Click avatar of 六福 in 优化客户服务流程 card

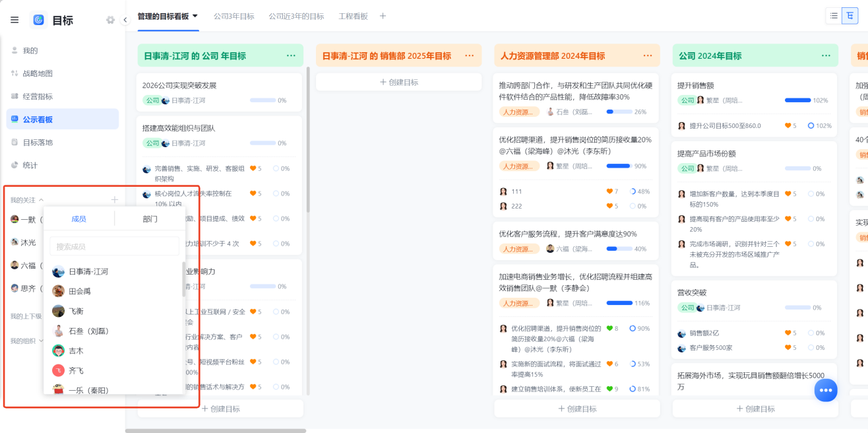[550, 249]
